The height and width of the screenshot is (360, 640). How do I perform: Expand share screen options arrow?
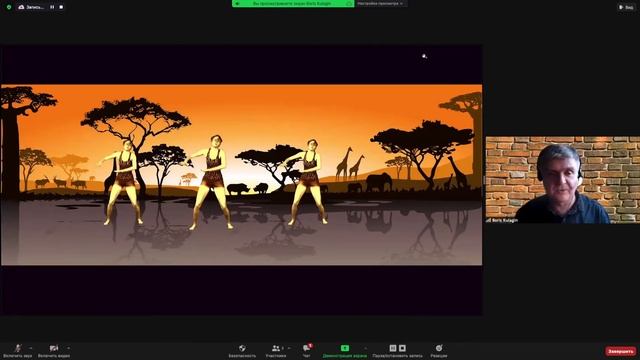point(366,348)
